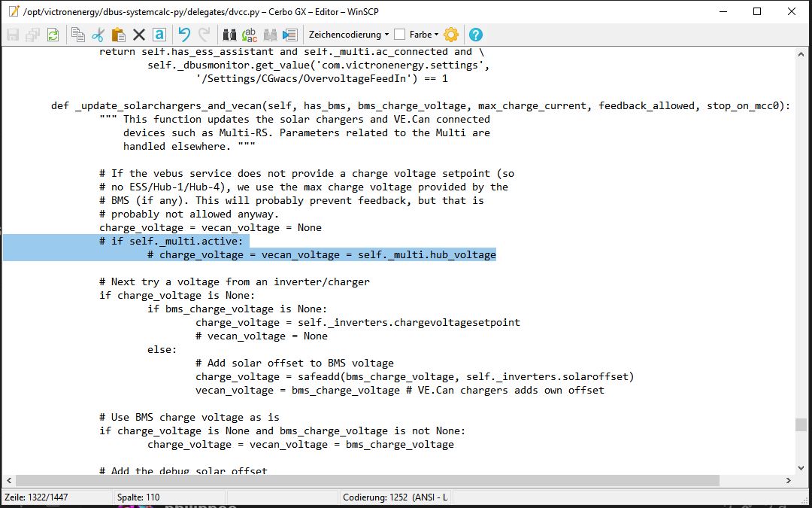Screen dimensions: 812x508
Task: Cut selection using the scissors icon
Action: click(98, 35)
